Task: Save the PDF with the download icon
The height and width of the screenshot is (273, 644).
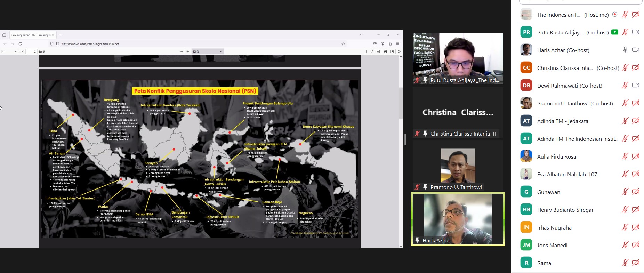Action: tap(392, 51)
